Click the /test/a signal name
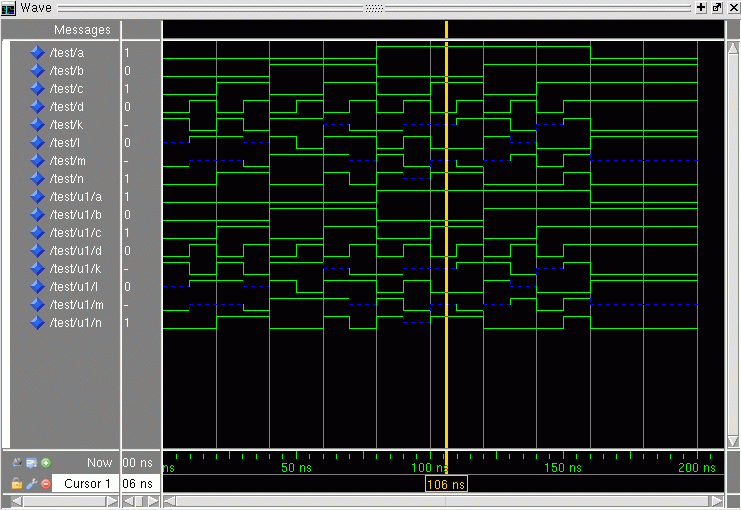741x510 pixels. coord(67,52)
